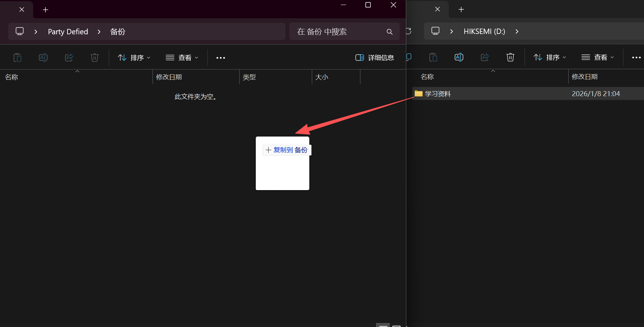Close the current tab in HIKSEMI window
The width and height of the screenshot is (644, 327).
[x=438, y=9]
